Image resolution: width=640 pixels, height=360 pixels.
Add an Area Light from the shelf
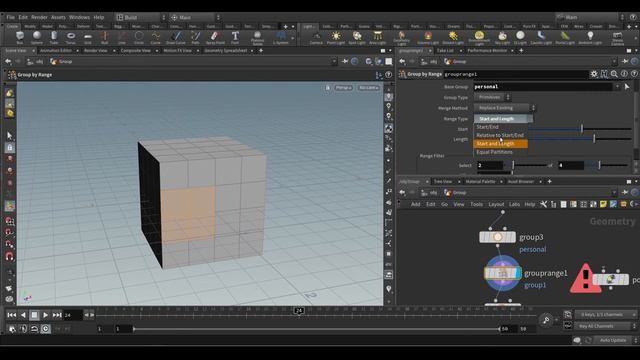click(378, 38)
